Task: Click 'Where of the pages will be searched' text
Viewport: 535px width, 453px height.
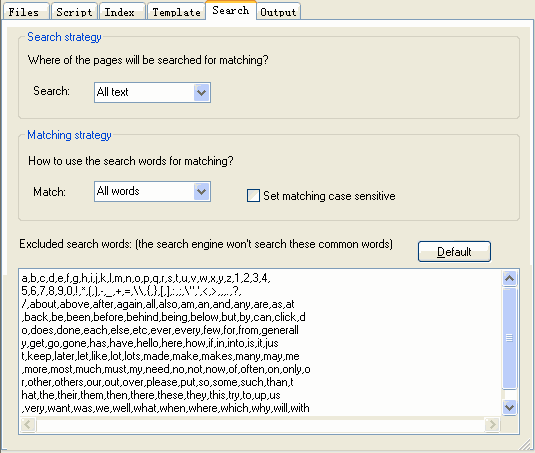Action: coord(148,60)
